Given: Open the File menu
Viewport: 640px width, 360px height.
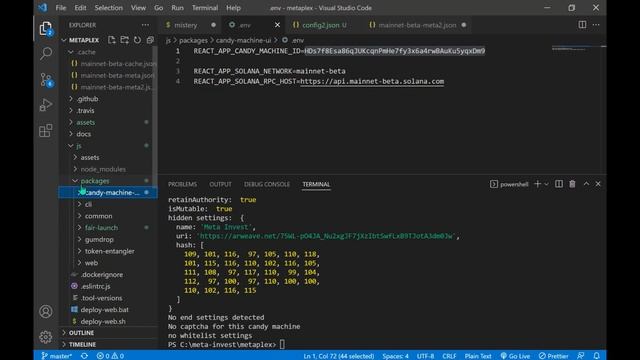Looking at the screenshot, I should tap(61, 8).
